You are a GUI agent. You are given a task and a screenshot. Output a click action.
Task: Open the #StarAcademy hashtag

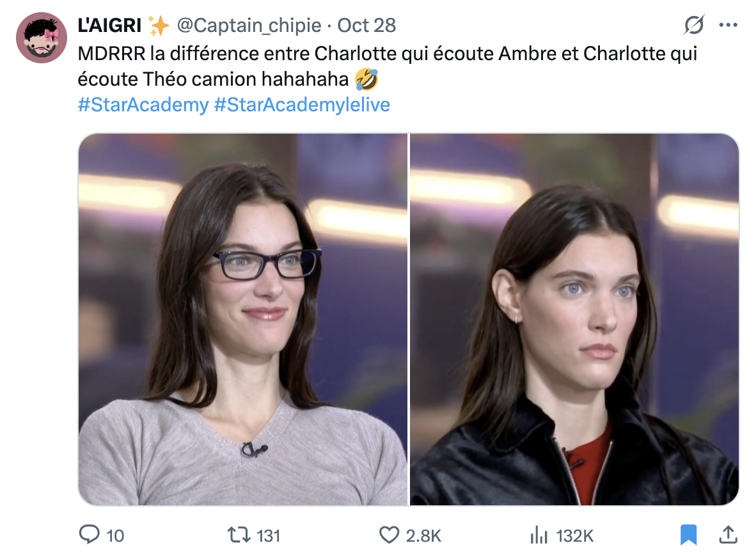click(x=143, y=105)
